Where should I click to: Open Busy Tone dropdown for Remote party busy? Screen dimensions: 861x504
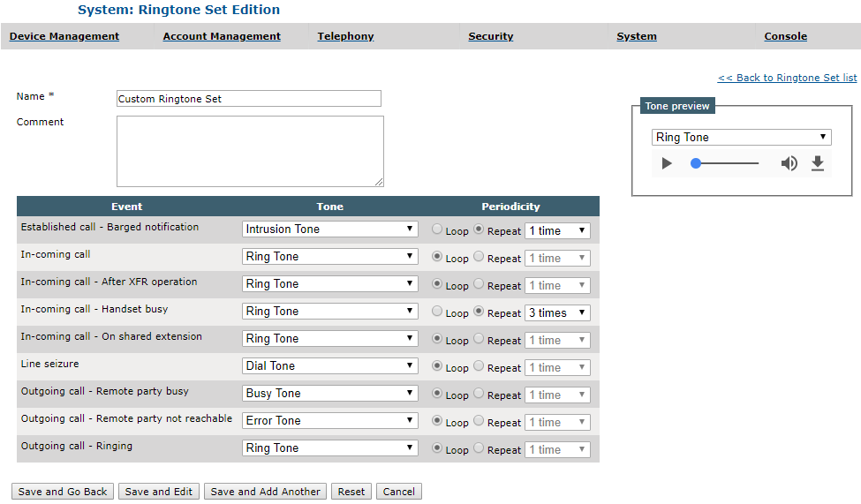point(330,394)
